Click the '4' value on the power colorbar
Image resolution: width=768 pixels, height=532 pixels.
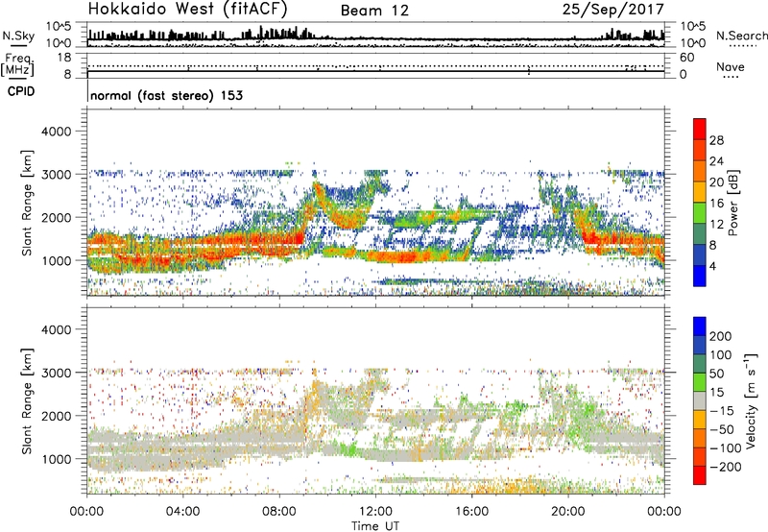712,266
